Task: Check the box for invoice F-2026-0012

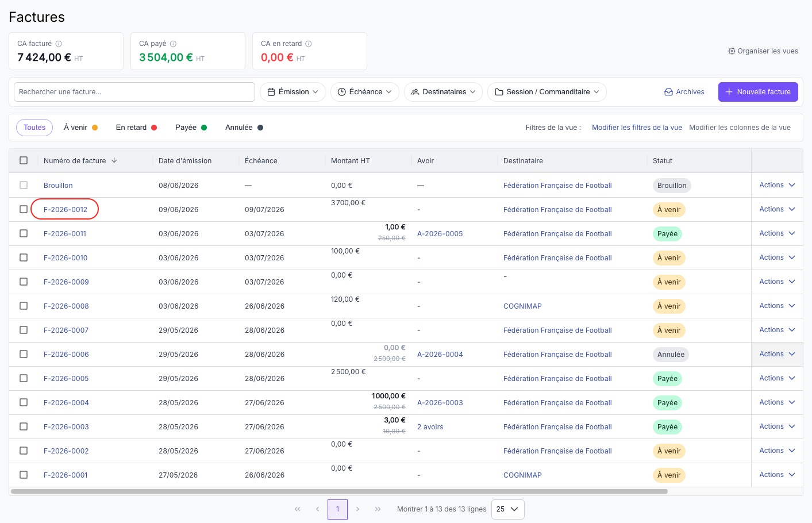Action: (24, 209)
